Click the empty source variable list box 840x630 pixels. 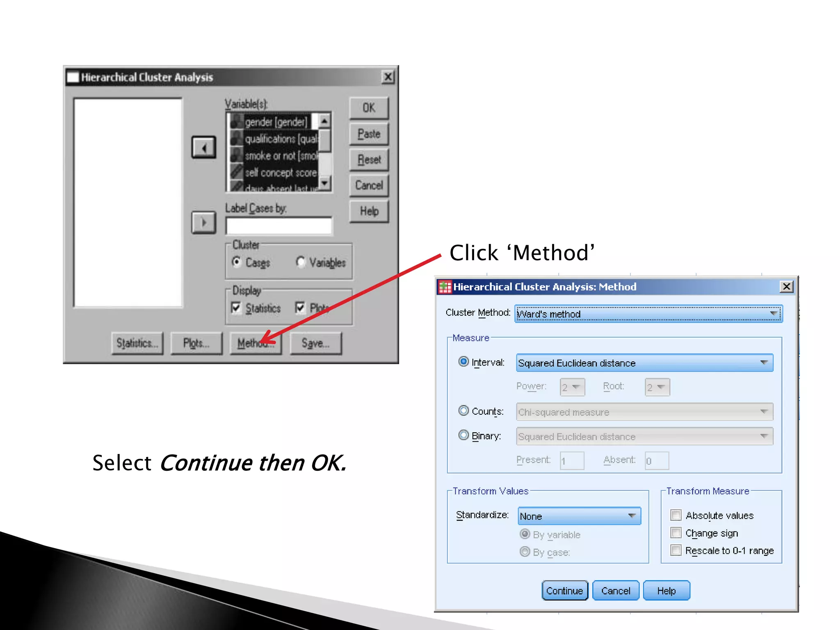click(x=128, y=203)
